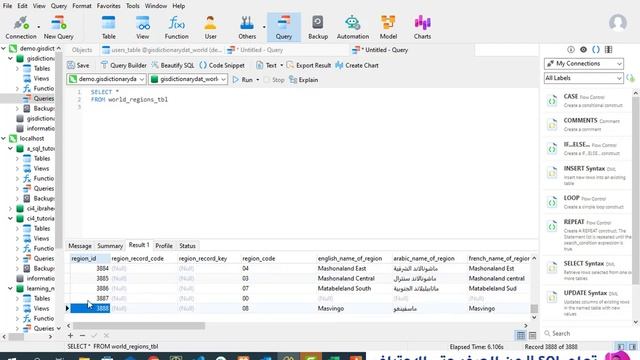
Task: Open Run options dropdown arrow
Action: tap(258, 80)
